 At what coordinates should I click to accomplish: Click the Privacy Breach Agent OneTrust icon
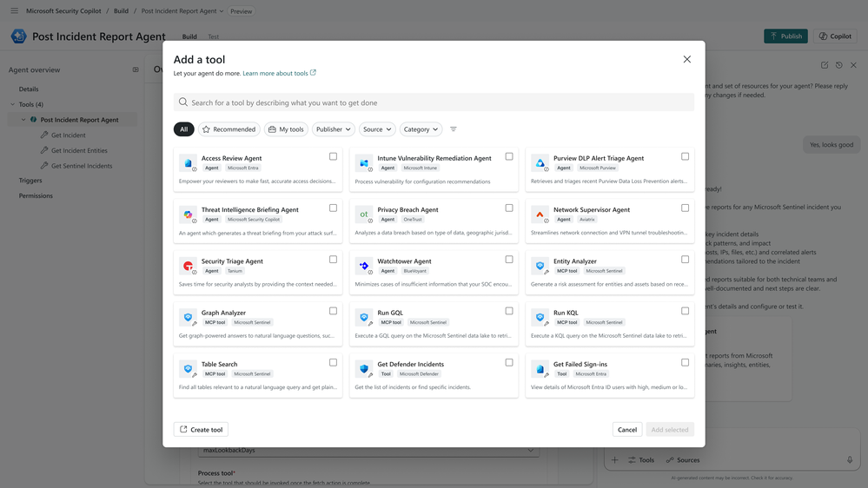tap(364, 214)
